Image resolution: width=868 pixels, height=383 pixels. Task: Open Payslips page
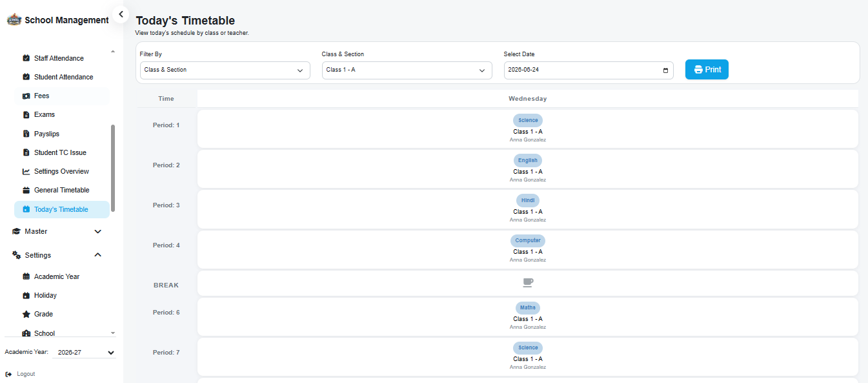pos(62,134)
